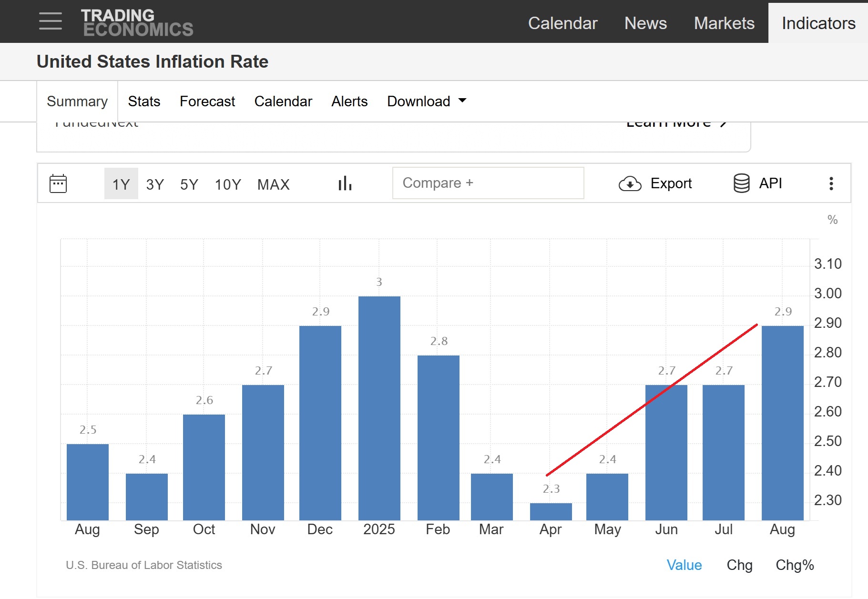Switch chart display to Chg
The height and width of the screenshot is (599, 868).
(x=739, y=565)
